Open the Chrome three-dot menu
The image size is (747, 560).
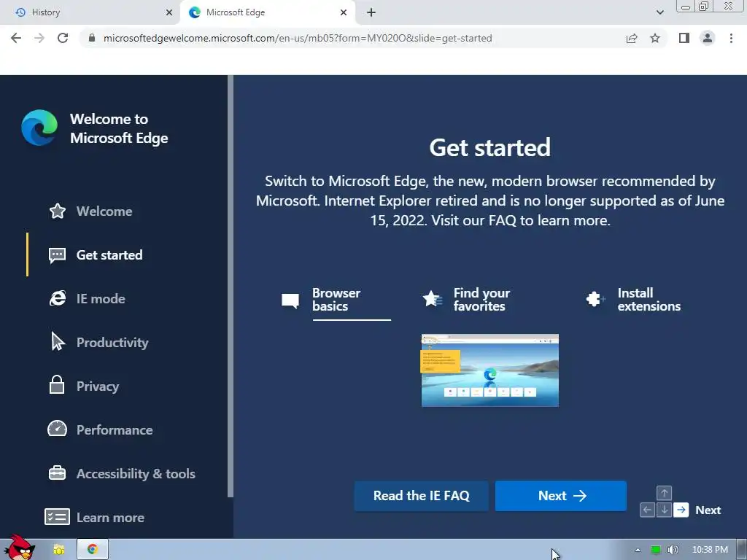tap(731, 38)
